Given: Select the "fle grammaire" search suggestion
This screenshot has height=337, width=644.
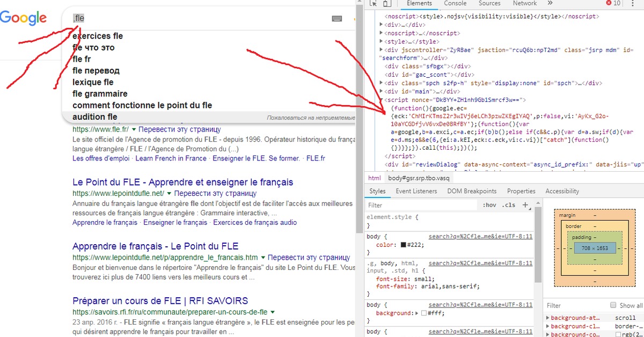Looking at the screenshot, I should pos(100,94).
